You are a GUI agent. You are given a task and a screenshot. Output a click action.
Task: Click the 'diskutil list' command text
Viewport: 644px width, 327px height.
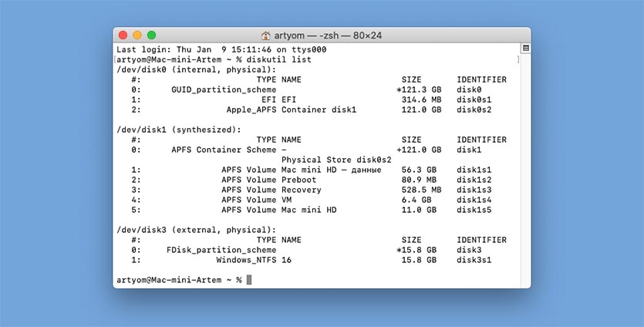283,59
